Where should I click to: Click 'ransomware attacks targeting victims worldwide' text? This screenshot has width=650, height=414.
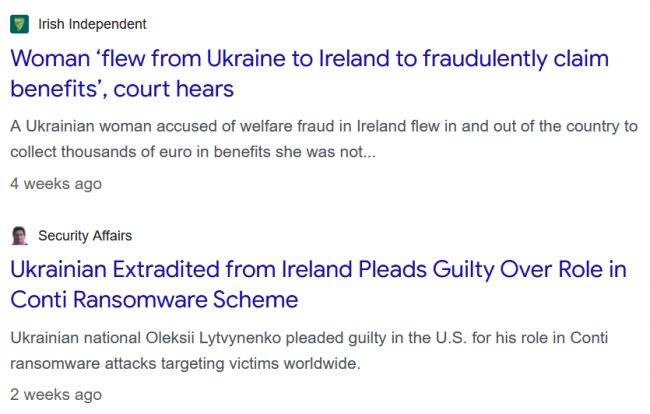pyautogui.click(x=185, y=363)
